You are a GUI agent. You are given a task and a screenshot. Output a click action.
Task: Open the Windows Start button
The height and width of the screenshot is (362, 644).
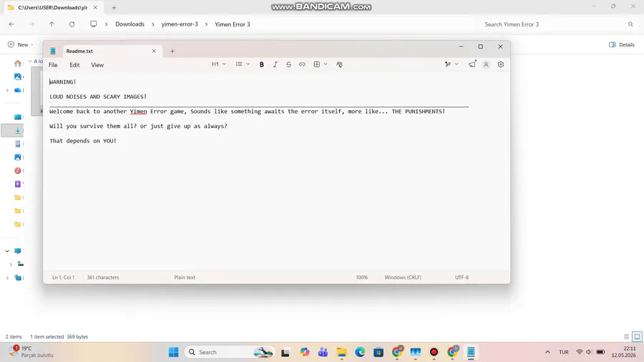point(174,352)
